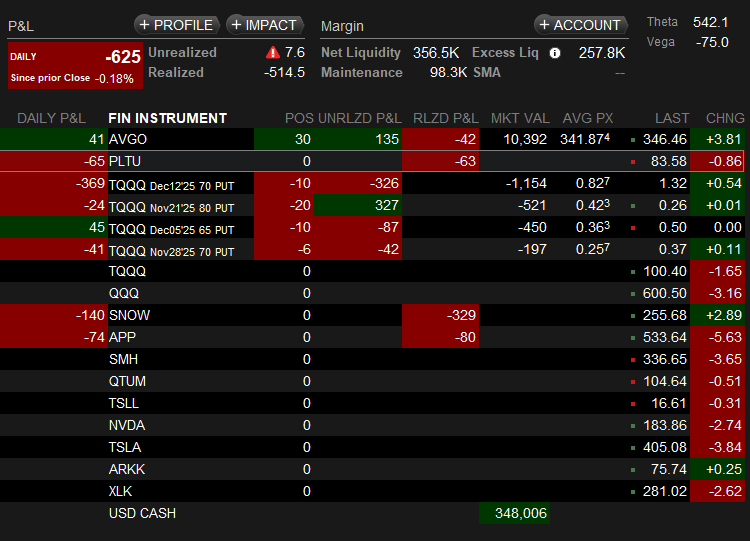Sort by UNRLZD P&L column header
This screenshot has width=750, height=541.
tap(360, 118)
